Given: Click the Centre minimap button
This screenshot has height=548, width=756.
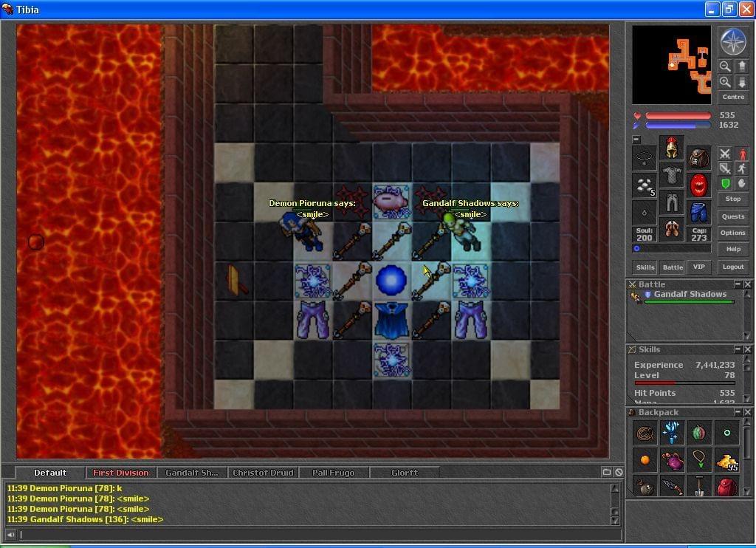Looking at the screenshot, I should (733, 97).
